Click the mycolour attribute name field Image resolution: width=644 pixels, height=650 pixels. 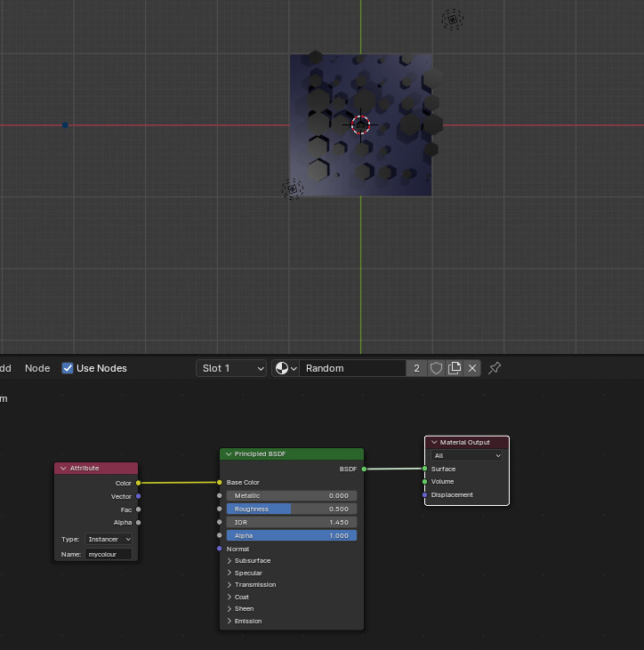tap(109, 554)
